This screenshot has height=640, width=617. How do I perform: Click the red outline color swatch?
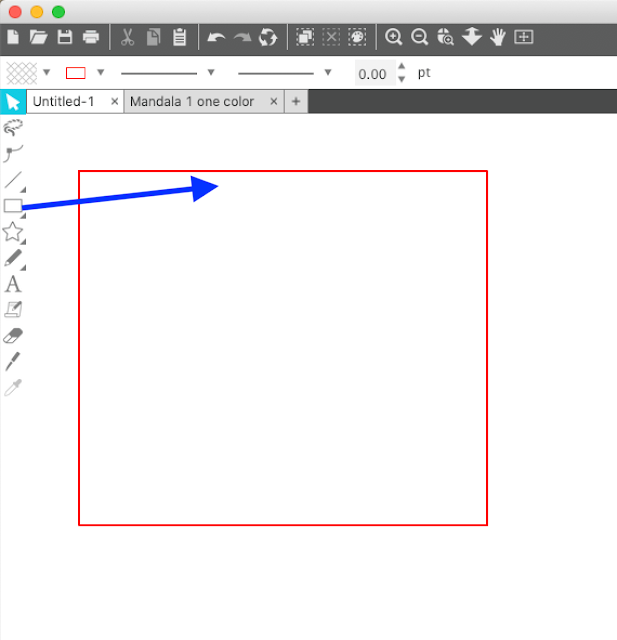[75, 73]
